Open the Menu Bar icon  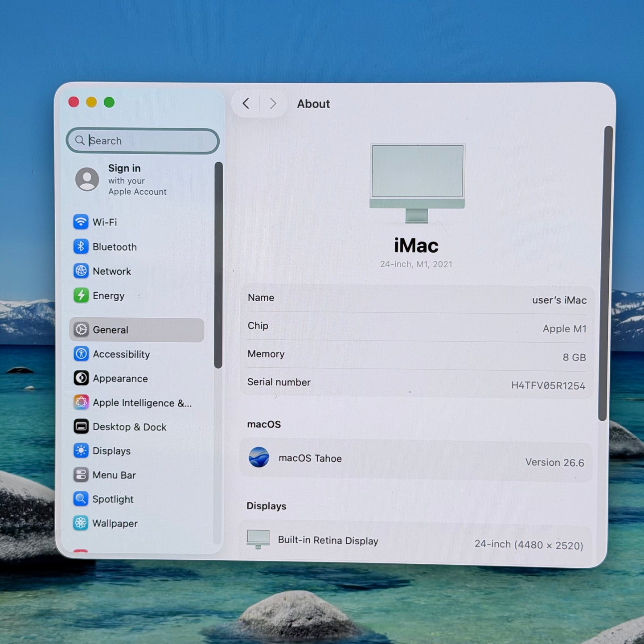point(81,475)
